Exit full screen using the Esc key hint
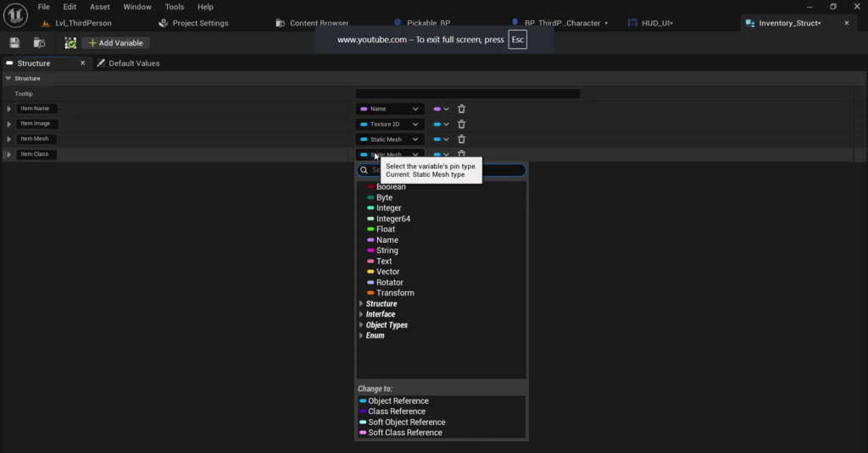Image resolution: width=868 pixels, height=453 pixels. [x=517, y=40]
